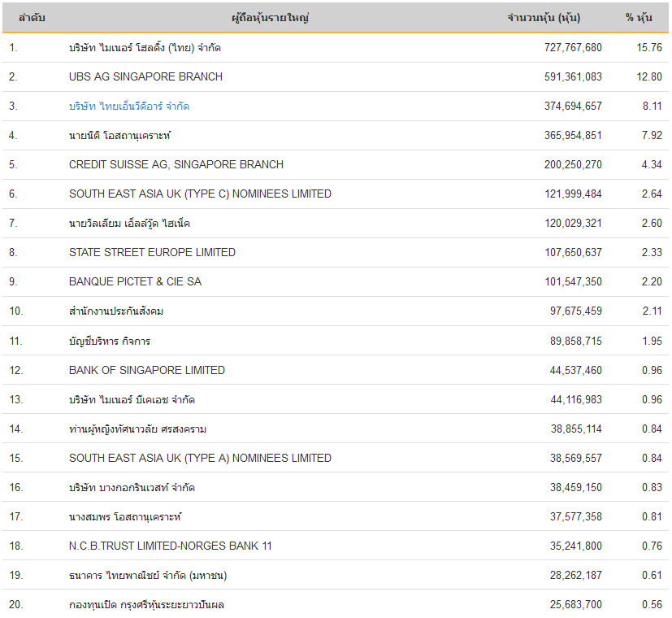
Task: Click percentage value 7.92
Action: [652, 136]
